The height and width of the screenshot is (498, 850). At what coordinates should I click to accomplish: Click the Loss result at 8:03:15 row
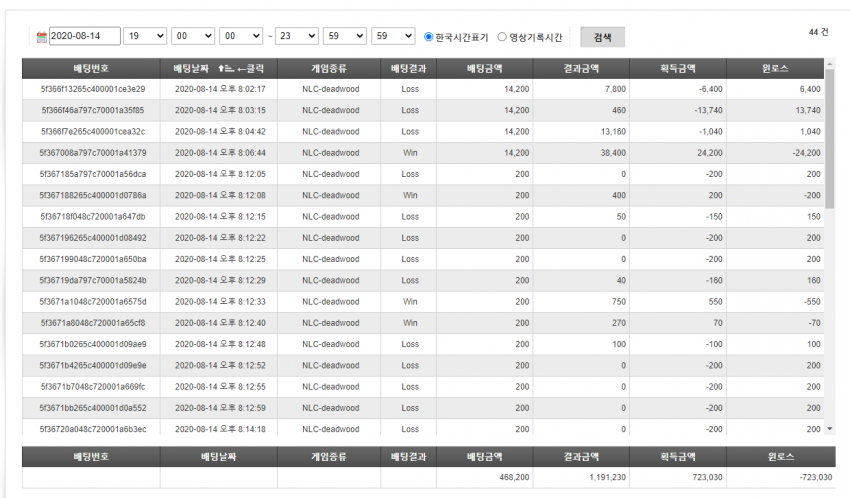click(410, 110)
